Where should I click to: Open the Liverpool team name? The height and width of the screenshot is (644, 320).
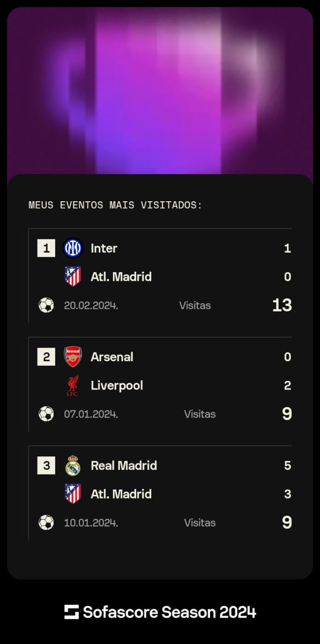click(117, 385)
